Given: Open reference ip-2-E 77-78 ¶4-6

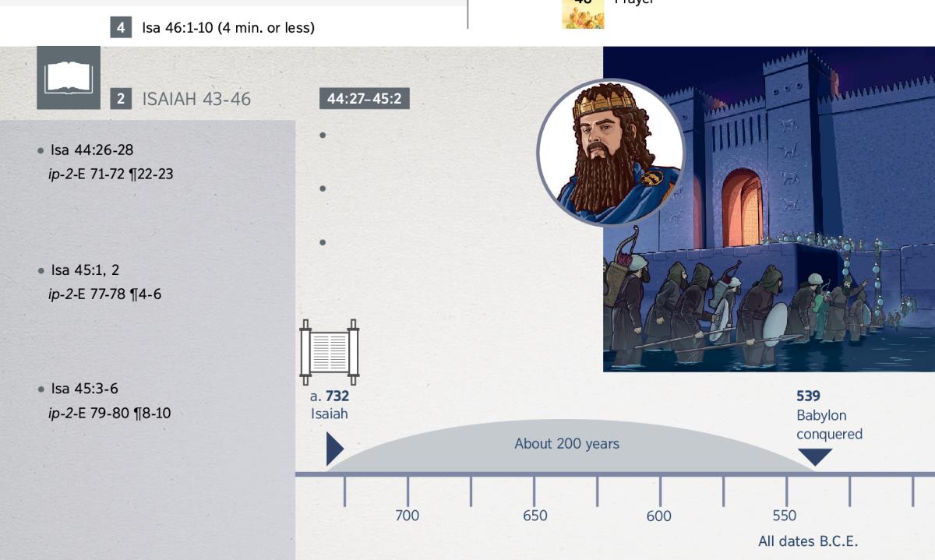Looking at the screenshot, I should pos(105,294).
